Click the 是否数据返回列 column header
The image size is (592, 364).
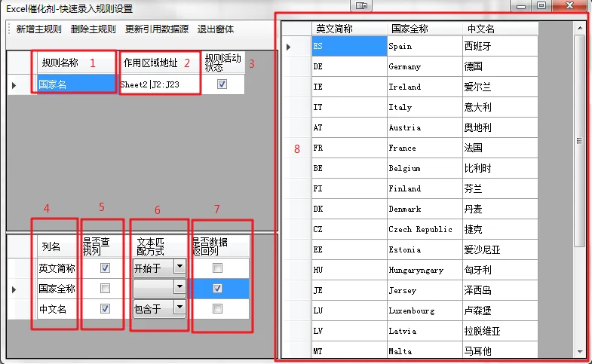click(x=219, y=246)
